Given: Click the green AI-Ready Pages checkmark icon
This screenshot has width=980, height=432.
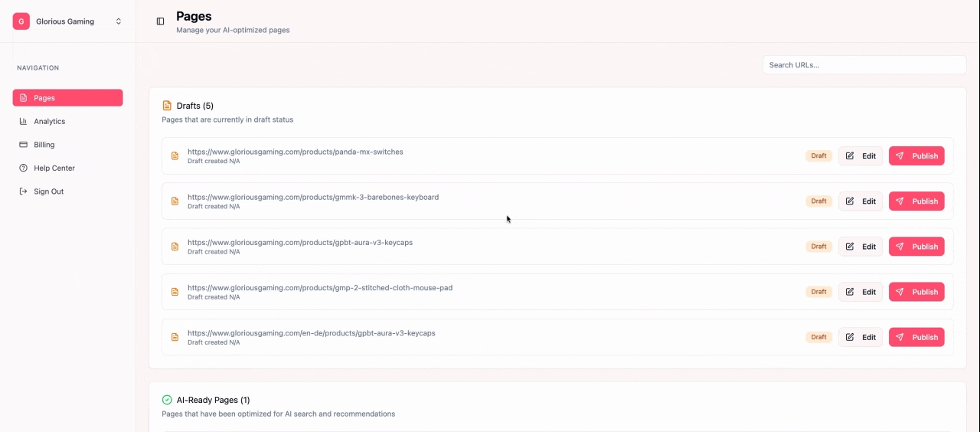Looking at the screenshot, I should (167, 400).
